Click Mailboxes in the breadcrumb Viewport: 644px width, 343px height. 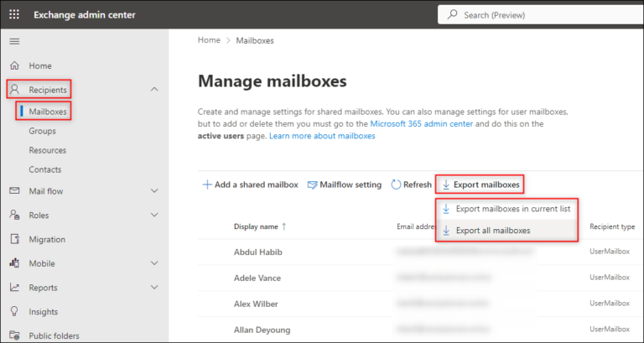255,40
